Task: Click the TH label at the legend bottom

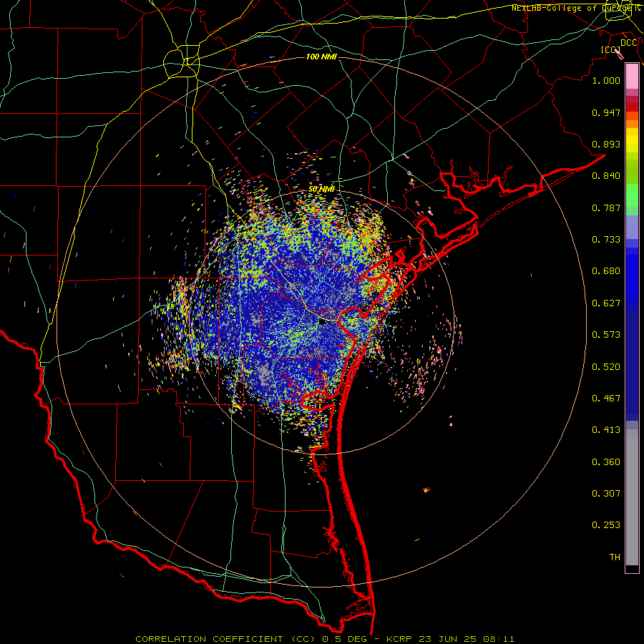Action: (615, 557)
